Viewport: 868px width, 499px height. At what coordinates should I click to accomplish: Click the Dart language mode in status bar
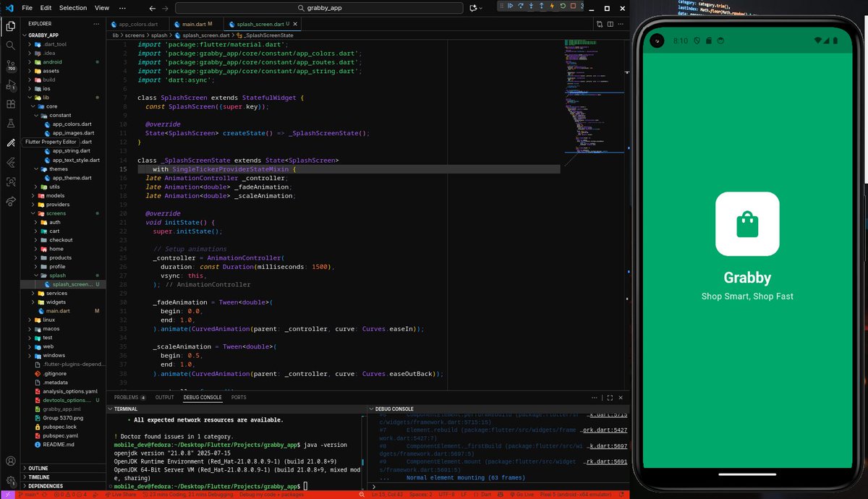[x=486, y=495]
